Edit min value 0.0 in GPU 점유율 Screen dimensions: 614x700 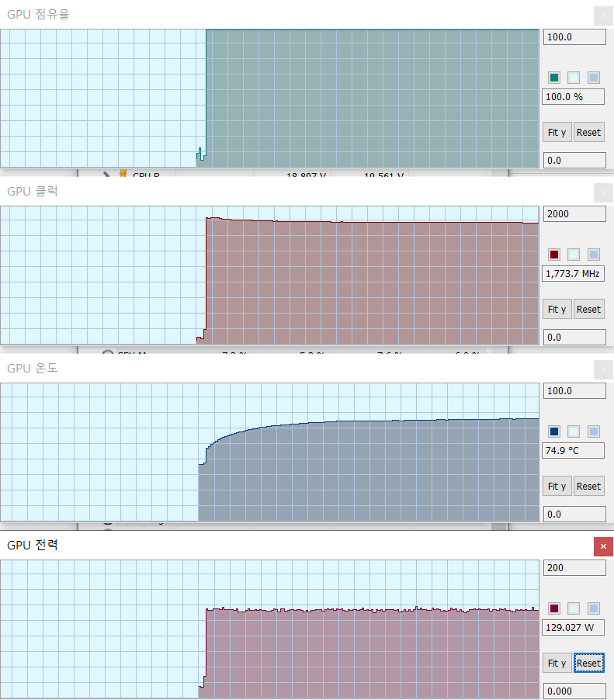point(574,161)
